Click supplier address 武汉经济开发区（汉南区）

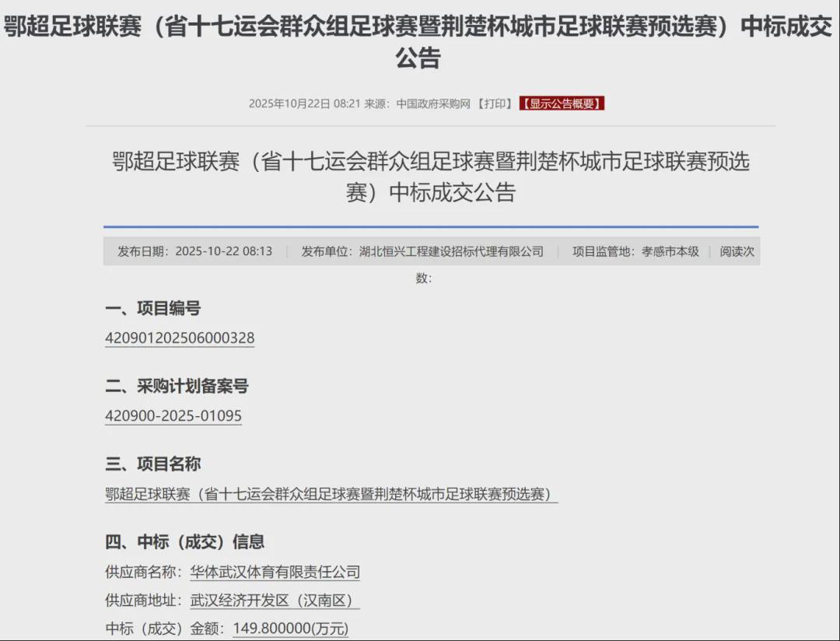tap(275, 601)
